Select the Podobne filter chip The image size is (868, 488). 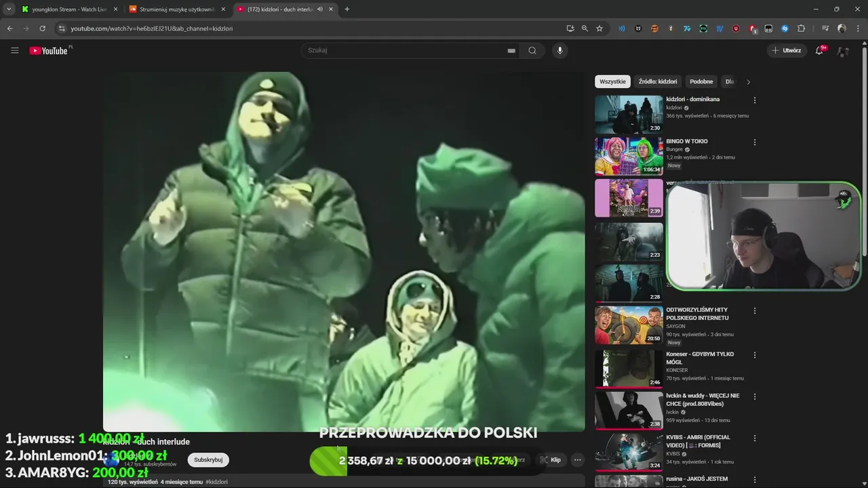click(701, 81)
